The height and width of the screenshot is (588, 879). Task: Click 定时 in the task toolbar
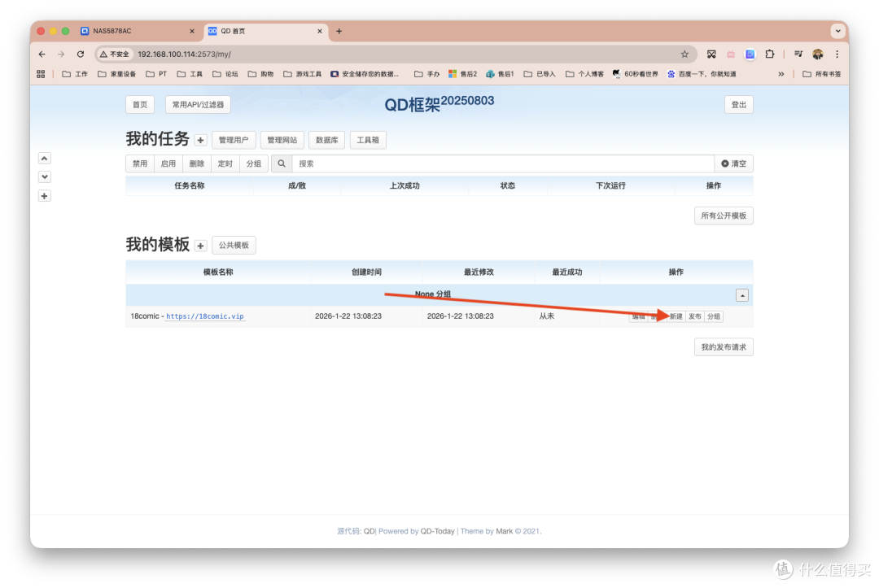[x=225, y=163]
